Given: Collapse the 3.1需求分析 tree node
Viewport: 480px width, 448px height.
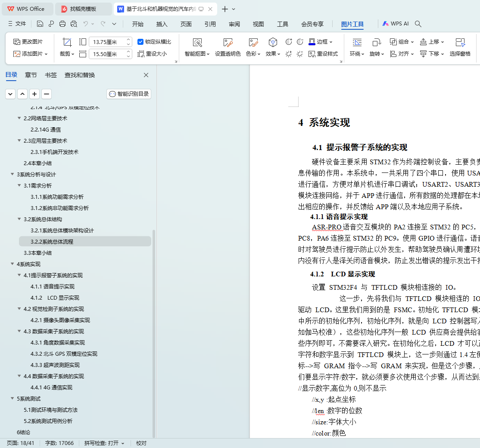Looking at the screenshot, I should click(x=19, y=185).
